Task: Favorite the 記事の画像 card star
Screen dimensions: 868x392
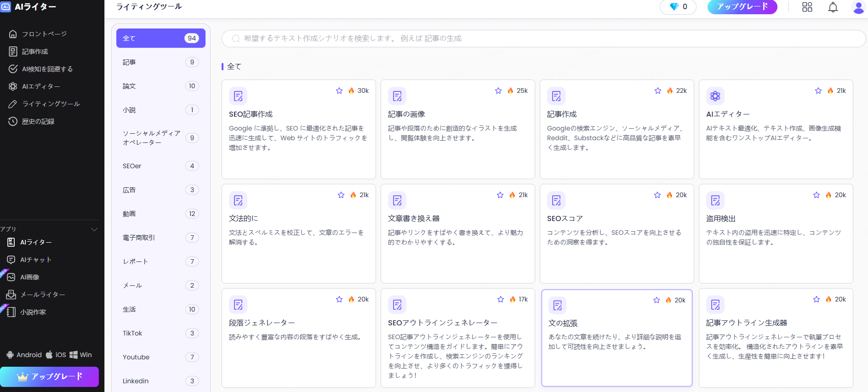Action: [498, 91]
